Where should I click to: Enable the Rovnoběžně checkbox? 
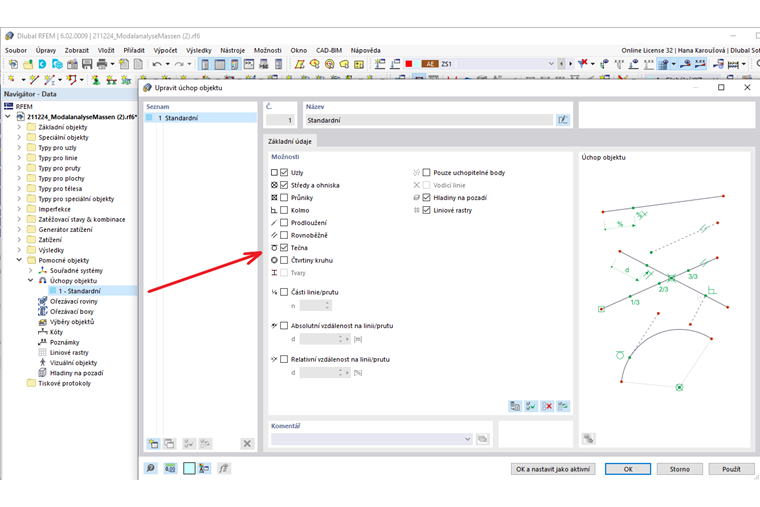tap(284, 236)
